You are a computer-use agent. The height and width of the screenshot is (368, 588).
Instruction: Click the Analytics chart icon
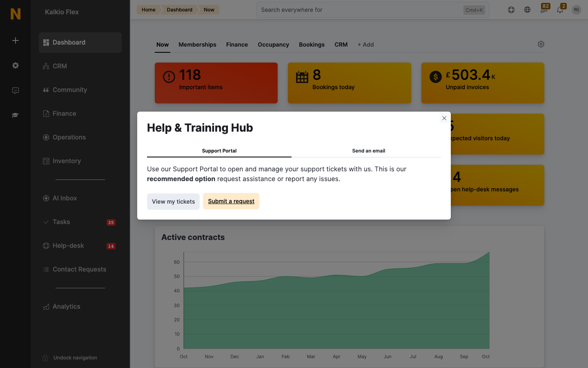(46, 307)
